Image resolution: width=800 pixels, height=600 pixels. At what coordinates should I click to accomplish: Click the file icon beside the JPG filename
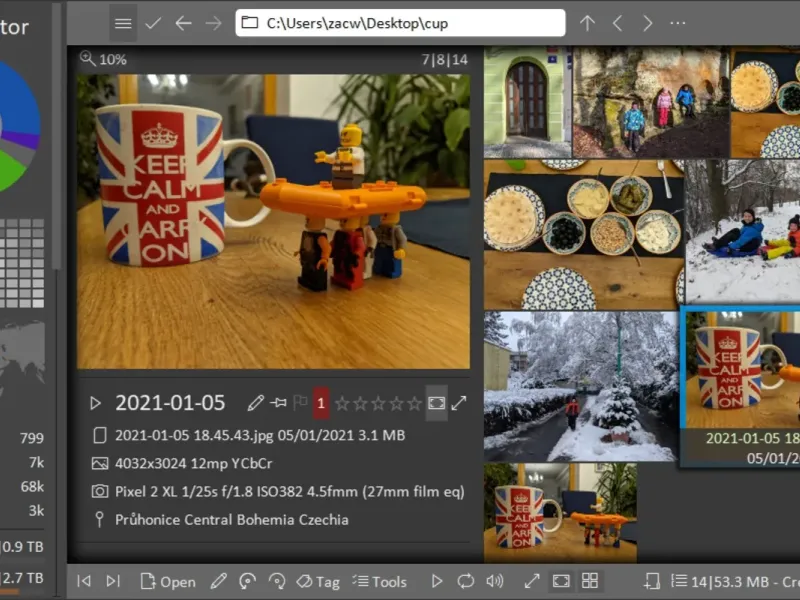[x=100, y=435]
